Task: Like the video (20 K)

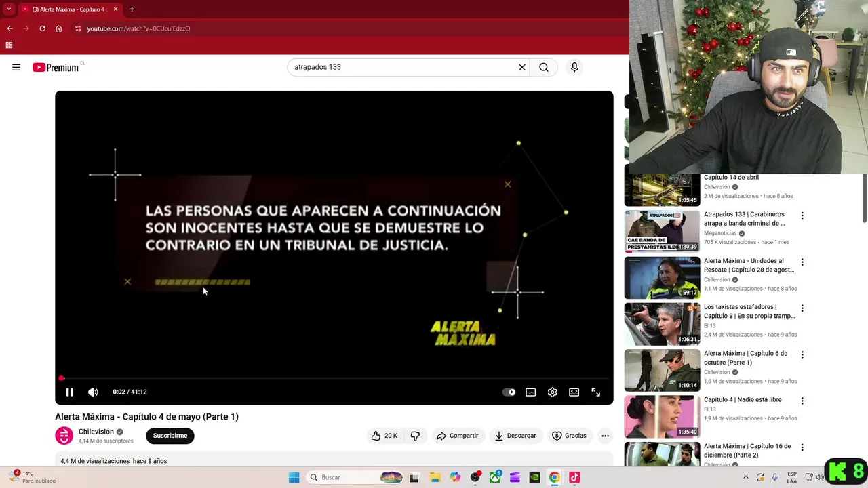Action: click(x=384, y=436)
